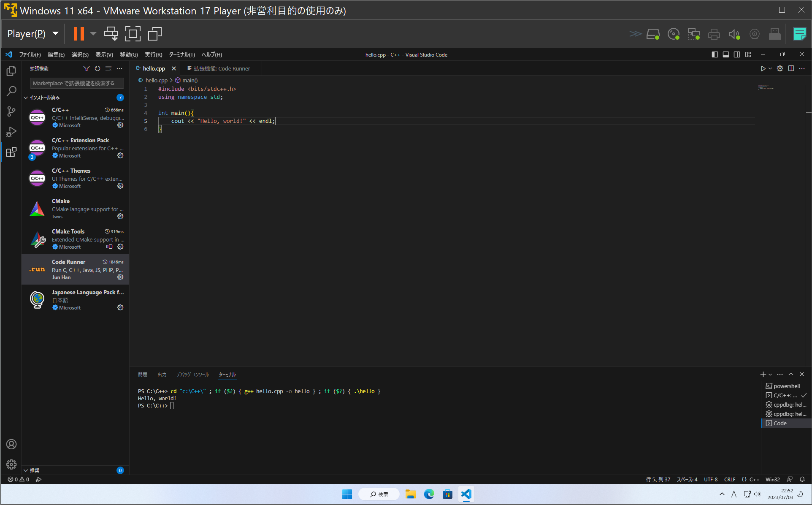Open the run code dropdown arrow

click(x=770, y=68)
